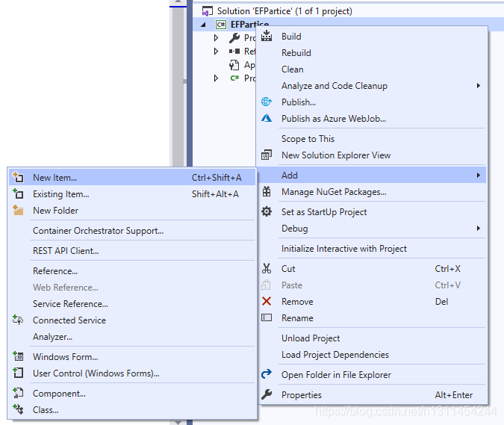Click the User Control icon
Image resolution: width=504 pixels, height=425 pixels.
click(18, 373)
